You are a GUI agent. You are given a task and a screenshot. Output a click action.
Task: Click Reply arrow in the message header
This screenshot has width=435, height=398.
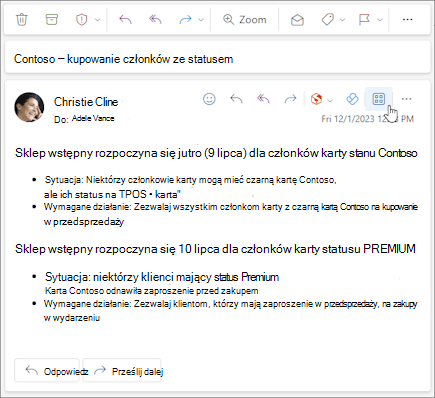[236, 99]
